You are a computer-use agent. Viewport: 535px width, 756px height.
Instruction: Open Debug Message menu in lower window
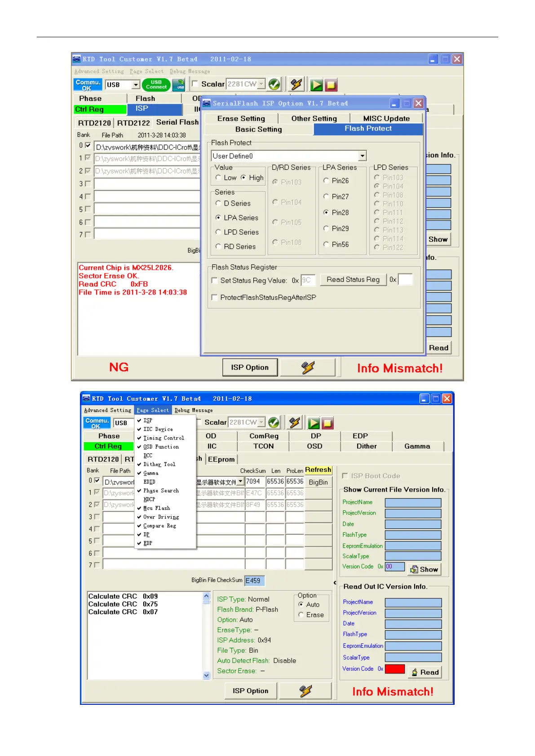point(194,410)
